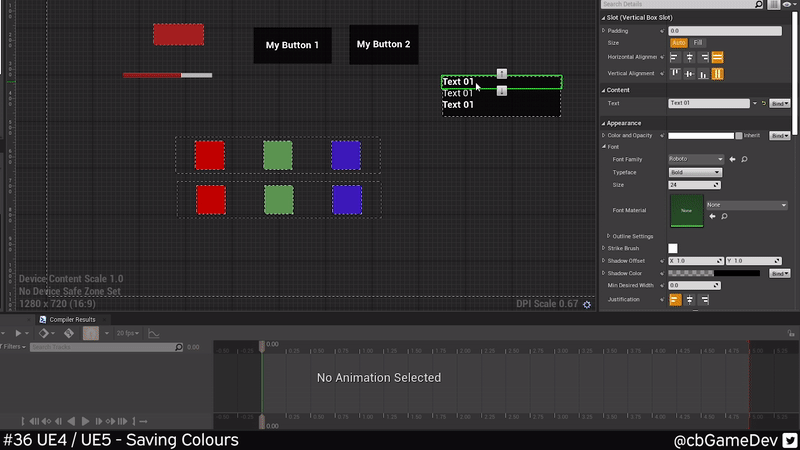
Task: Toggle the Inherit color checkbox
Action: (739, 135)
